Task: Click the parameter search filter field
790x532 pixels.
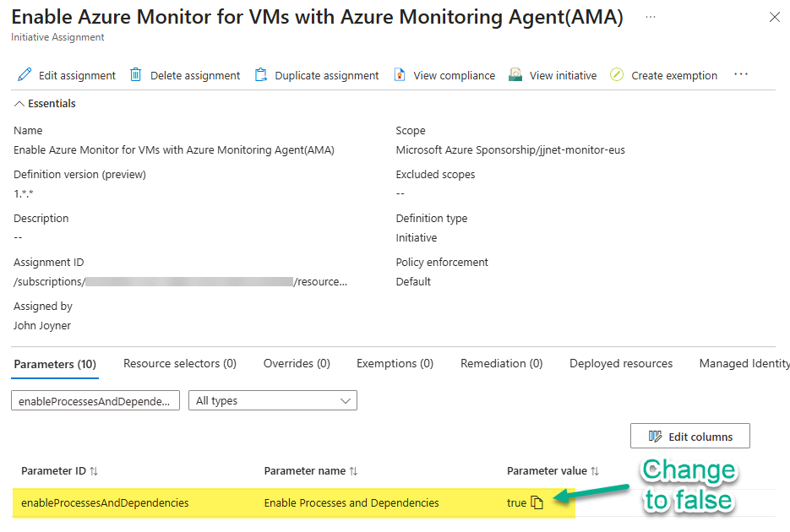Action: click(x=95, y=400)
